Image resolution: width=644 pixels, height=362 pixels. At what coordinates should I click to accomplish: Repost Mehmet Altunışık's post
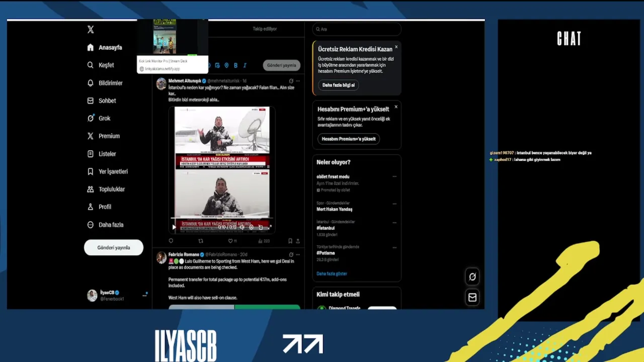click(x=201, y=241)
